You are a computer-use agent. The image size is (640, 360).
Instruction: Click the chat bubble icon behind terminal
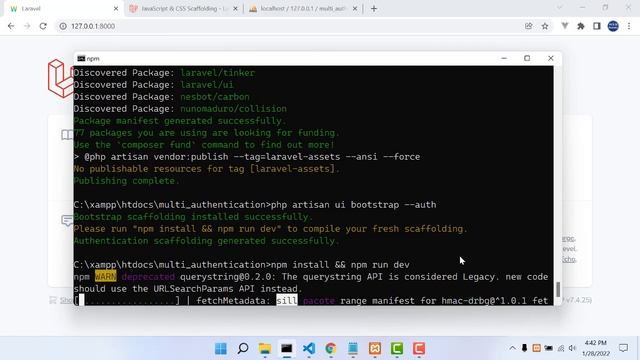tap(67, 220)
